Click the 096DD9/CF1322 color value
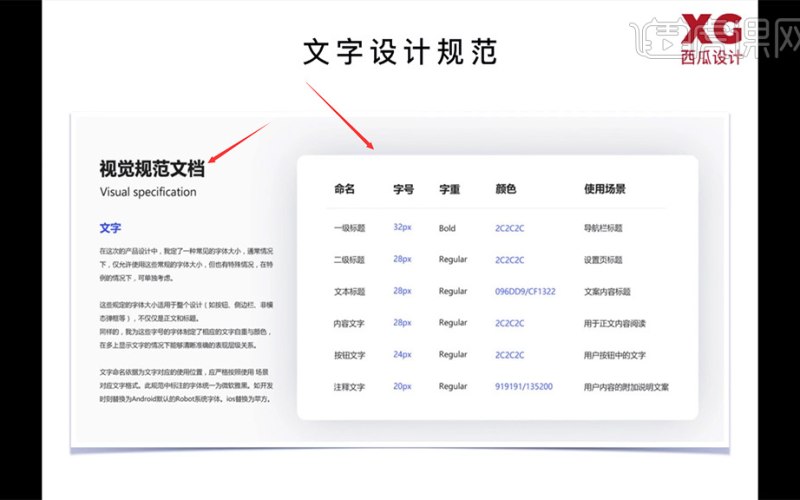The width and height of the screenshot is (800, 500). coord(525,291)
